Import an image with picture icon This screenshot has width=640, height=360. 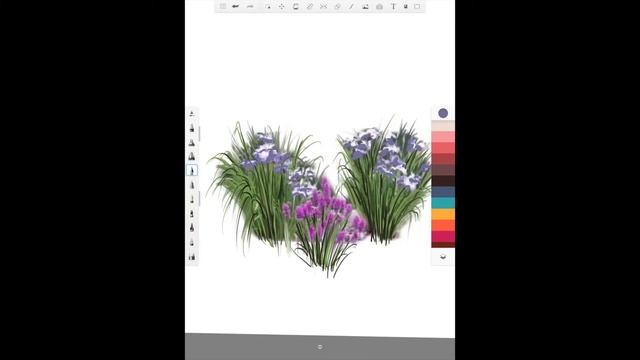pyautogui.click(x=365, y=7)
